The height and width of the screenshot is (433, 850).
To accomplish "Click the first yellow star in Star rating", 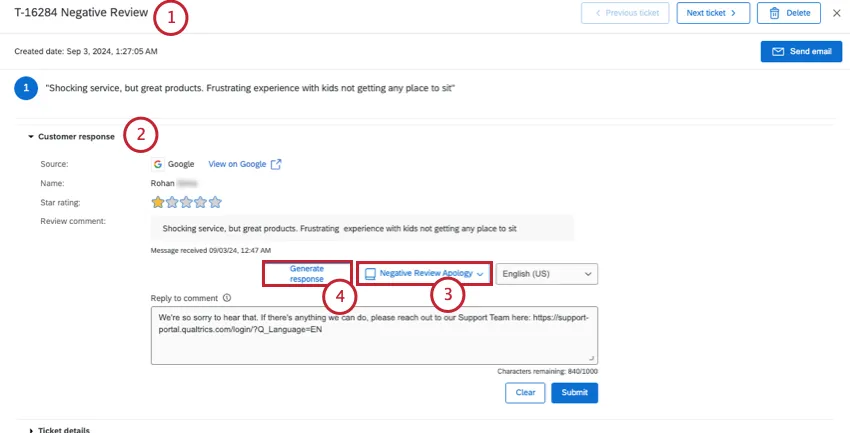I will pyautogui.click(x=158, y=202).
